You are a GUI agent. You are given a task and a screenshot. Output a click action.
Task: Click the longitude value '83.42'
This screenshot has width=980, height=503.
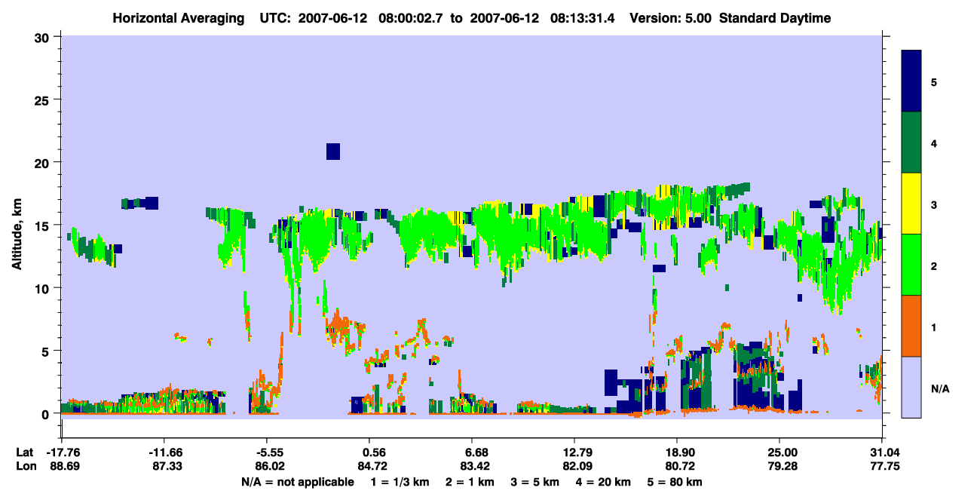tap(475, 467)
